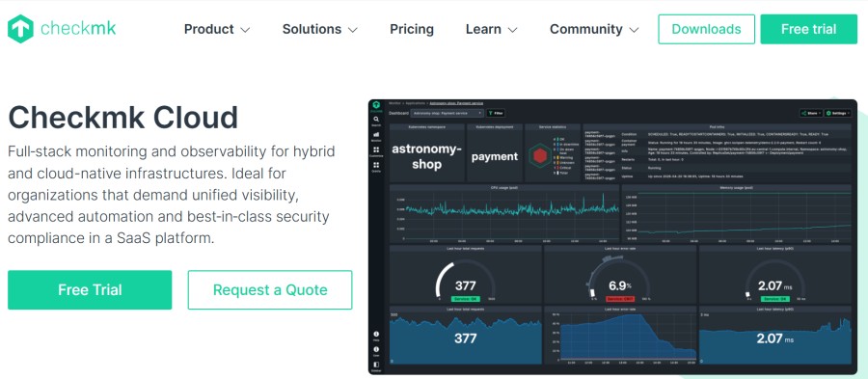868x379 pixels.
Task: Click the last hour total requests area chart
Action: pyautogui.click(x=466, y=338)
